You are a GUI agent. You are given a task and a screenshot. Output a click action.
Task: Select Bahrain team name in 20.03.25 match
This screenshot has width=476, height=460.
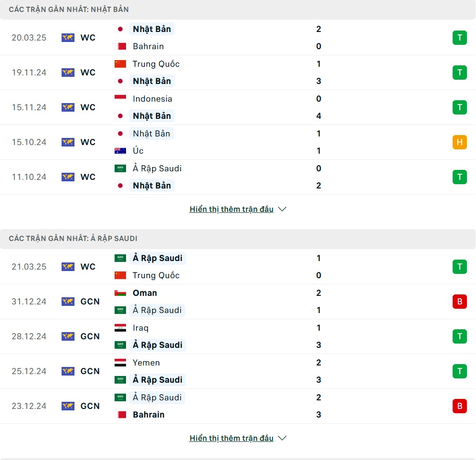tap(148, 46)
